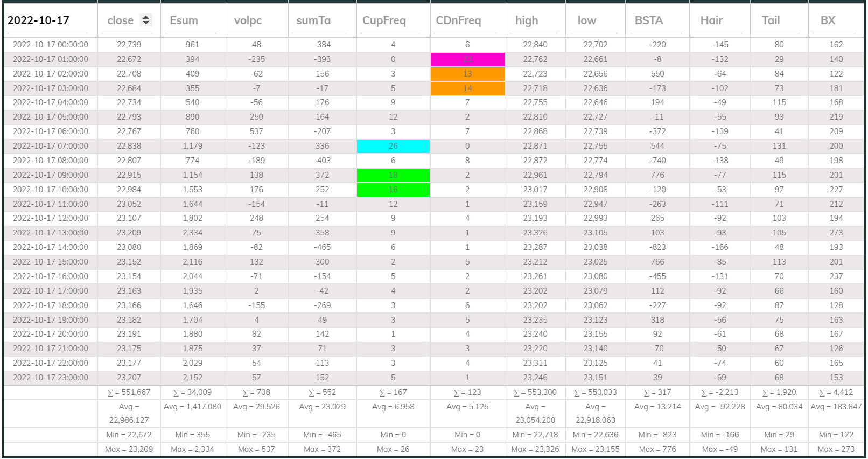Viewport: 868px width, 459px height.
Task: Select row timestamp 2022-10-17 00:00:00
Action: point(51,45)
